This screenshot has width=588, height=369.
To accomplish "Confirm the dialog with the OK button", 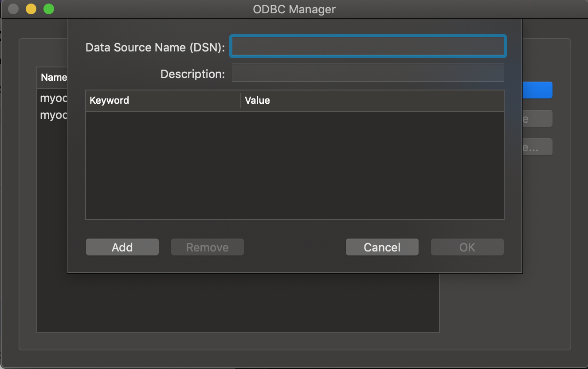I will coord(467,247).
